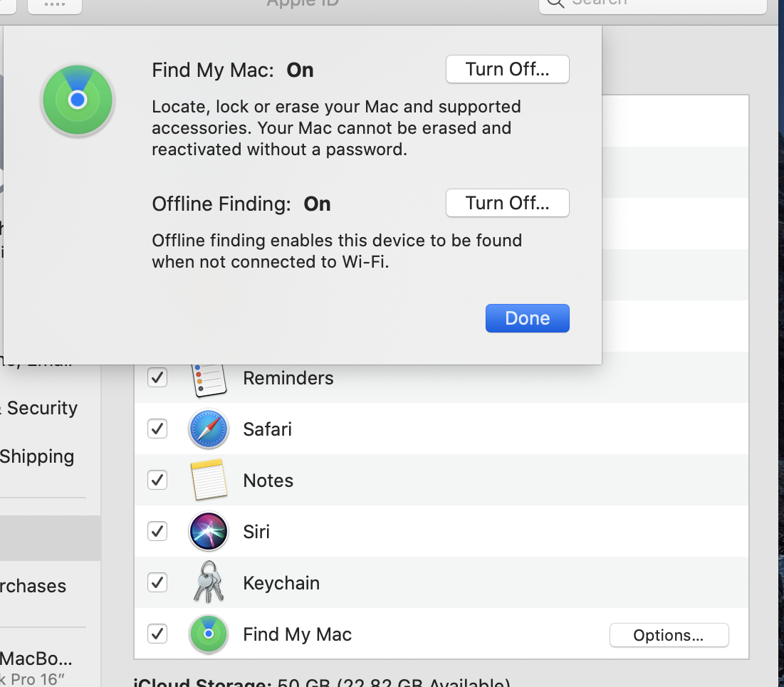
Task: Click the Safari label text
Action: tap(267, 429)
